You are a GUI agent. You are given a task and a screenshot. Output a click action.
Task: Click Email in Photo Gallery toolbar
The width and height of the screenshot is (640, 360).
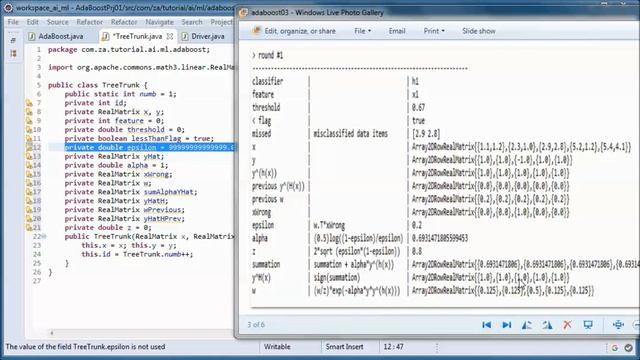point(397,31)
